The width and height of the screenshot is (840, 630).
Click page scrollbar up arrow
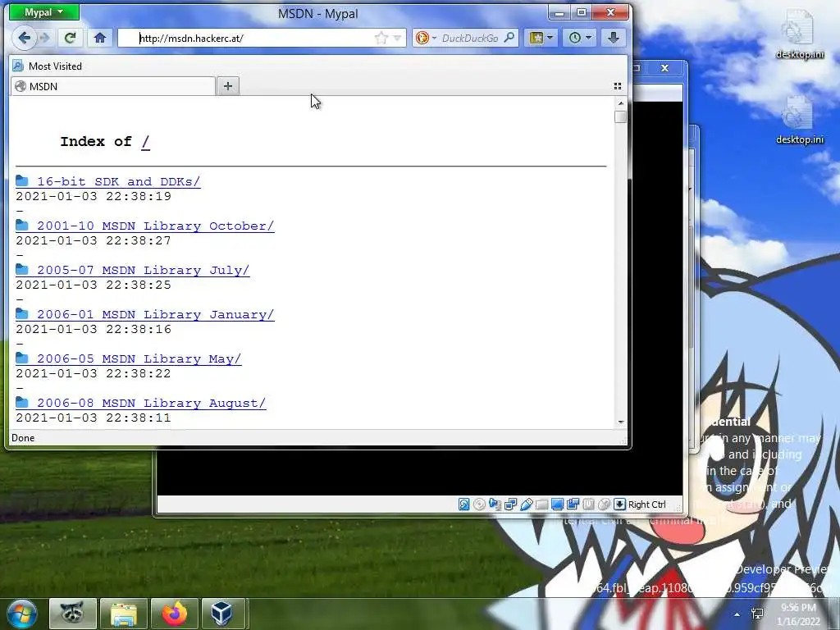(620, 103)
